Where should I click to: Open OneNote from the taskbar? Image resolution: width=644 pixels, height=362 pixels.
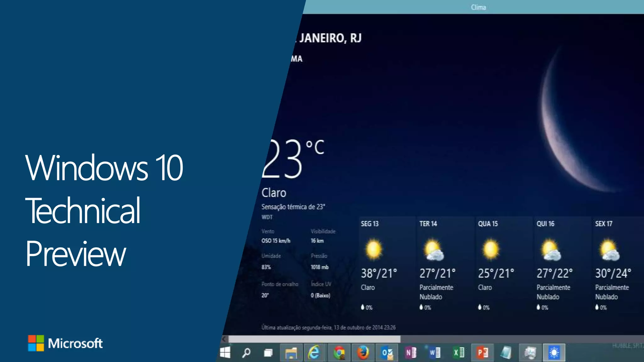click(x=411, y=353)
